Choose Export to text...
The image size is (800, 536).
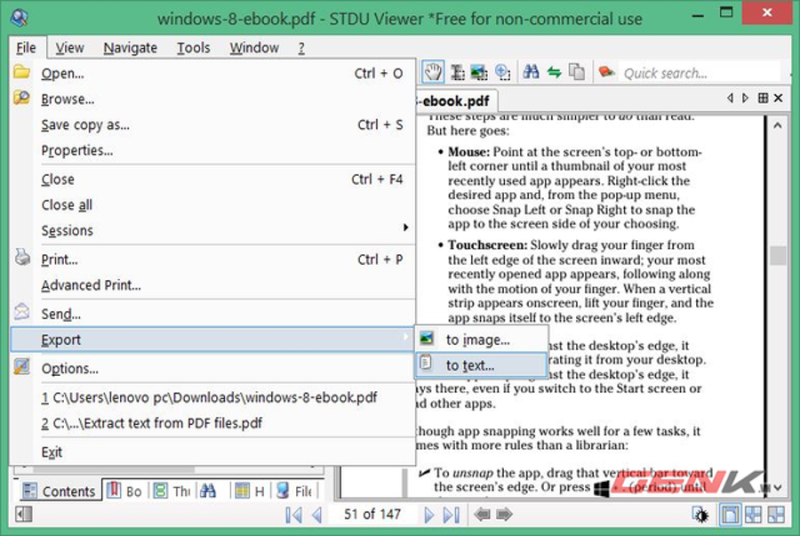482,365
